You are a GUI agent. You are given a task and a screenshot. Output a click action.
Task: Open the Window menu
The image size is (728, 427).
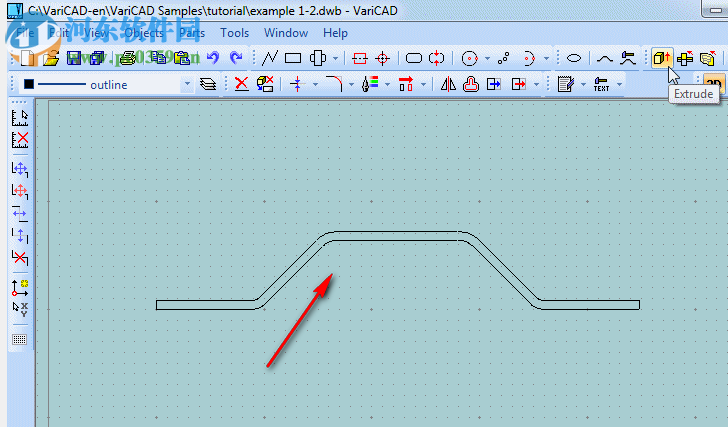coord(286,33)
